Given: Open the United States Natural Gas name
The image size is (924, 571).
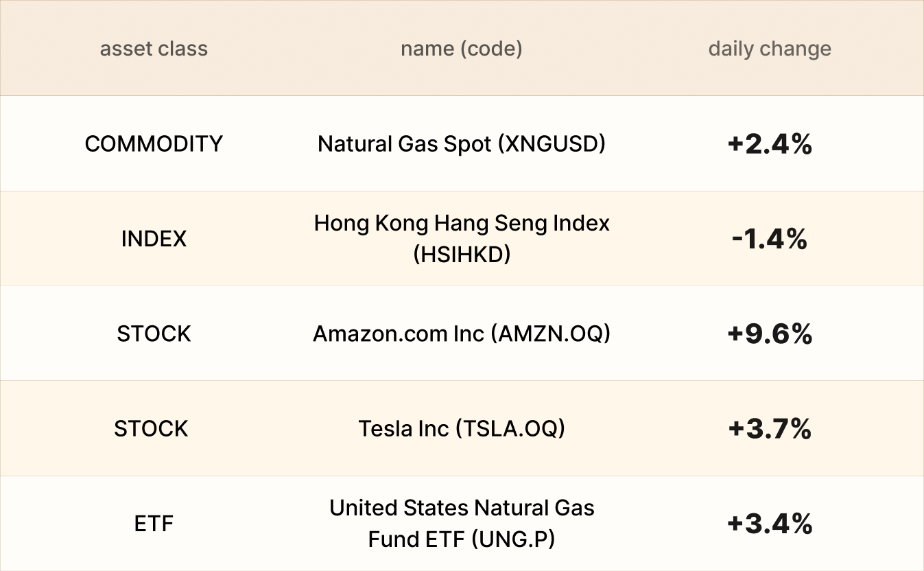Looking at the screenshot, I should 461,508.
